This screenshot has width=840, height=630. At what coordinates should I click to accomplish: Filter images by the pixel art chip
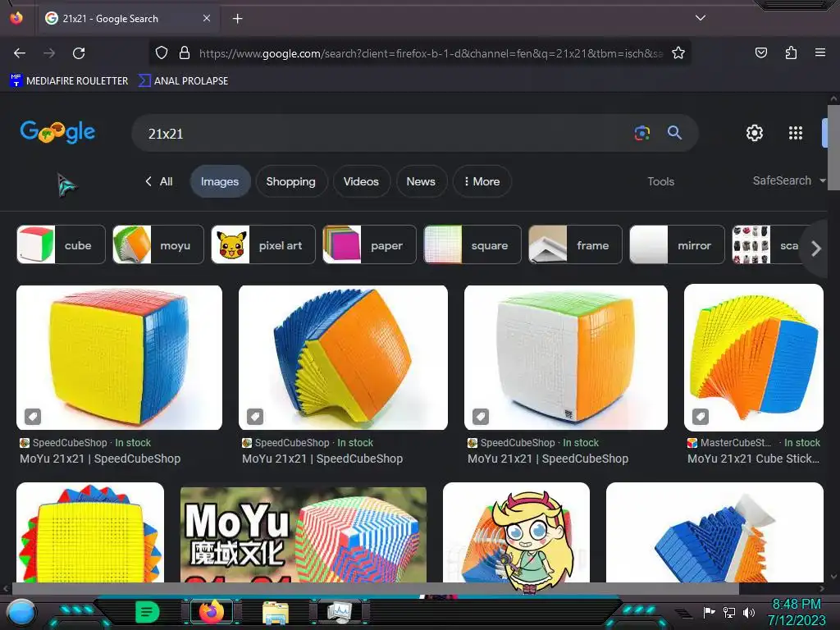[x=263, y=244]
